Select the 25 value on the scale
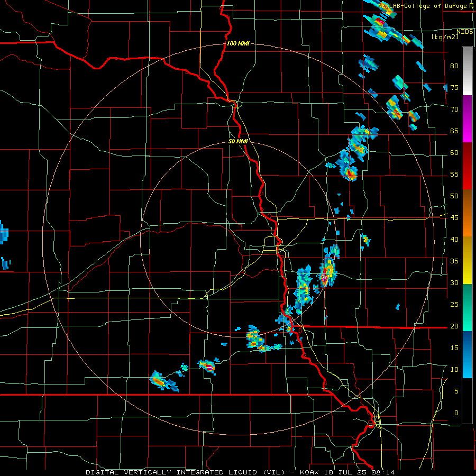 click(x=454, y=304)
